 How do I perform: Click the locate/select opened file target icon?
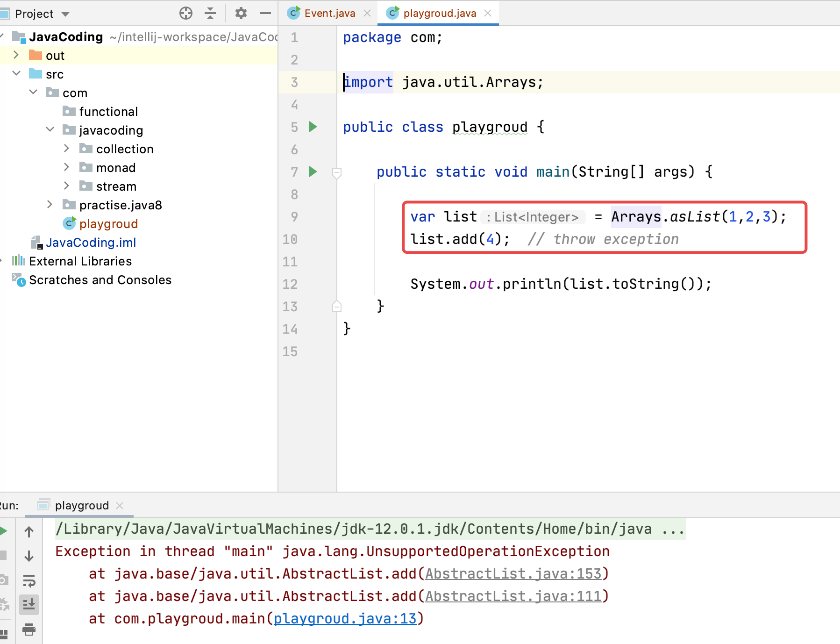click(x=186, y=13)
